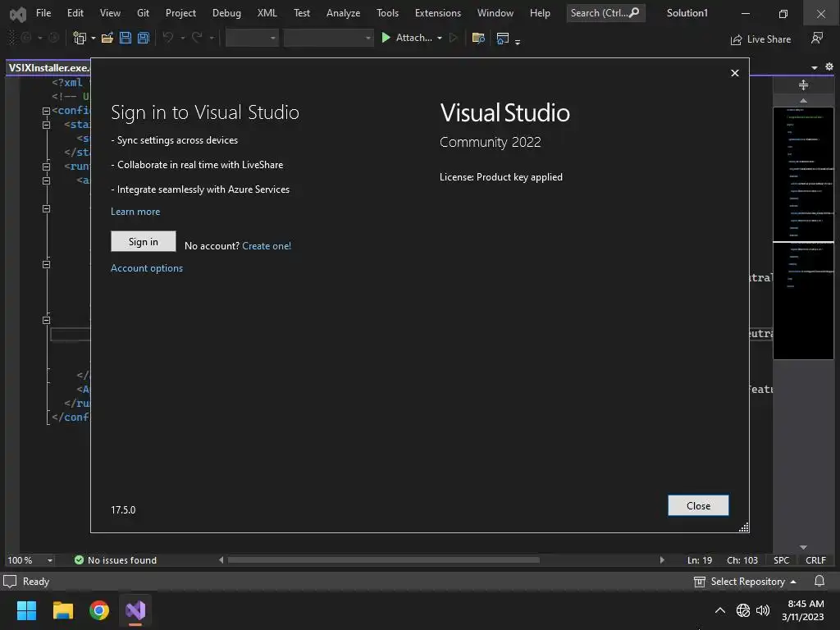Open the Windows Start menu
The image size is (840, 630).
[27, 610]
